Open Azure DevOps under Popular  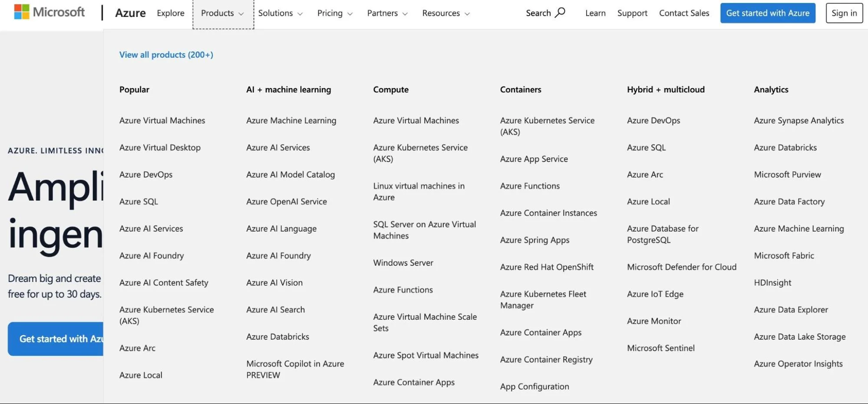(146, 175)
